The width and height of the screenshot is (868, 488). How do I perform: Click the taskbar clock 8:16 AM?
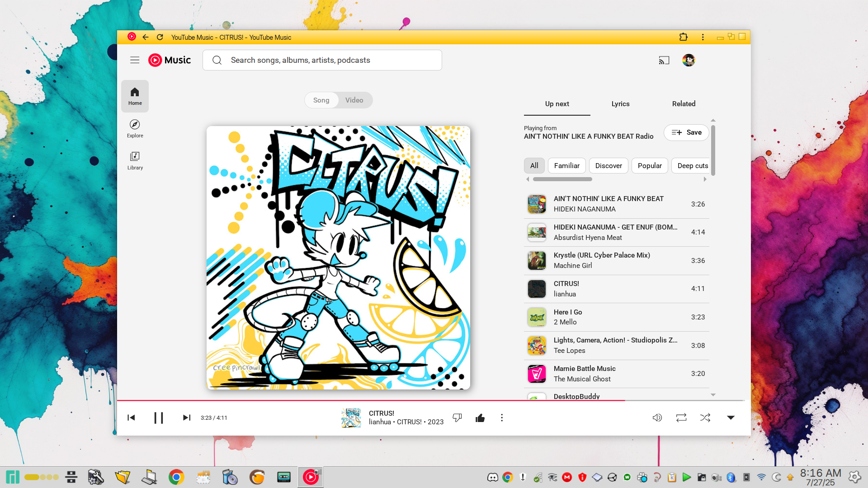point(821,473)
